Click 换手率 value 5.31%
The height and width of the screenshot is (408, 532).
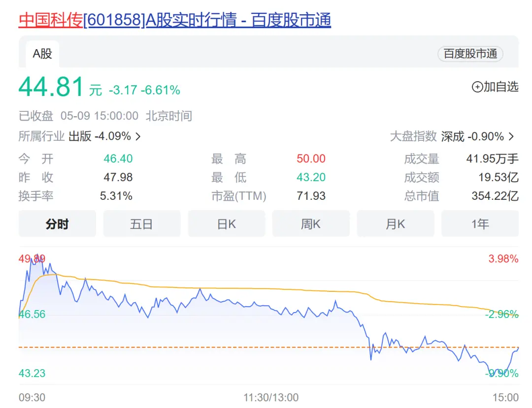pyautogui.click(x=116, y=196)
